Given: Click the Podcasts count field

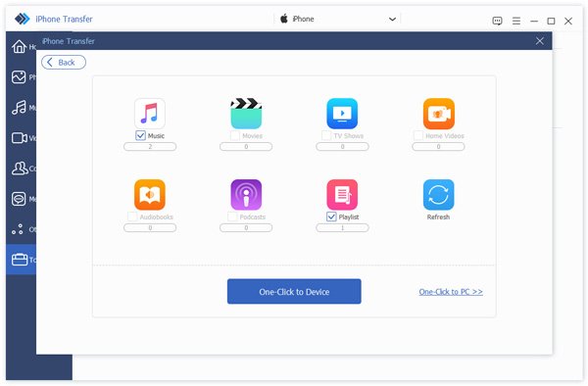Looking at the screenshot, I should click(x=246, y=227).
